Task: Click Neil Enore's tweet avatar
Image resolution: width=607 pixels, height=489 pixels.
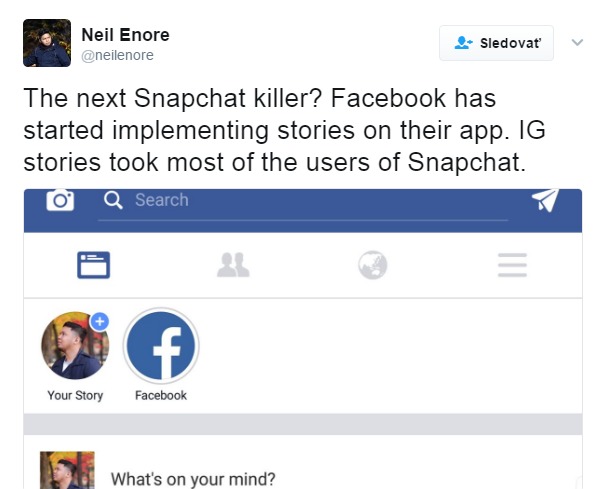Action: coord(47,43)
